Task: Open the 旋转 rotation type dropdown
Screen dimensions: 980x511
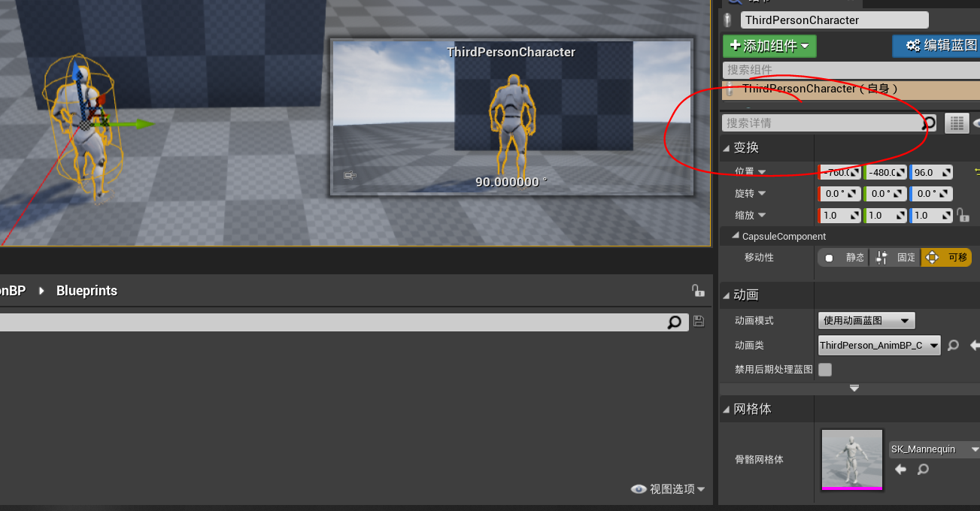Action: click(762, 194)
